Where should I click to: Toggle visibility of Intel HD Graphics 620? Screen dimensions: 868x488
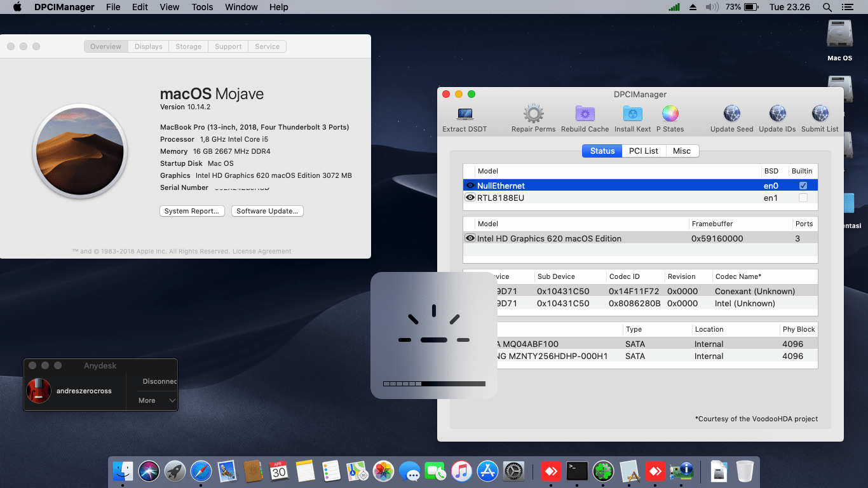470,238
